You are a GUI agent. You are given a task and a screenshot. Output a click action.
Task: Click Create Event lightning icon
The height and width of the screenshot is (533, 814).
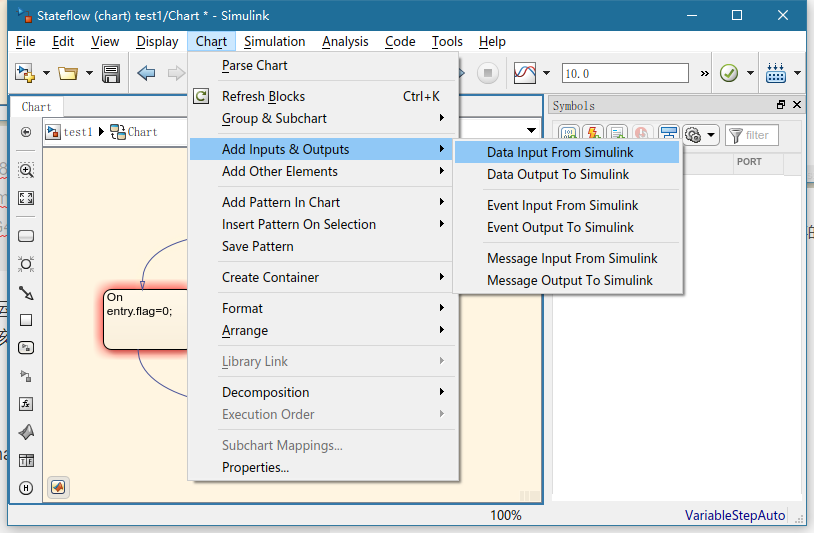[593, 134]
